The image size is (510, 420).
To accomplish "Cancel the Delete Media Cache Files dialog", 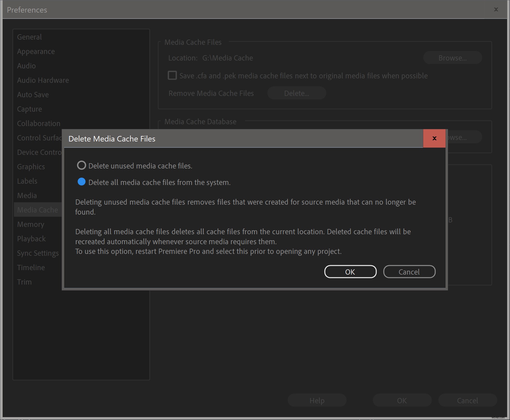I will coord(409,272).
